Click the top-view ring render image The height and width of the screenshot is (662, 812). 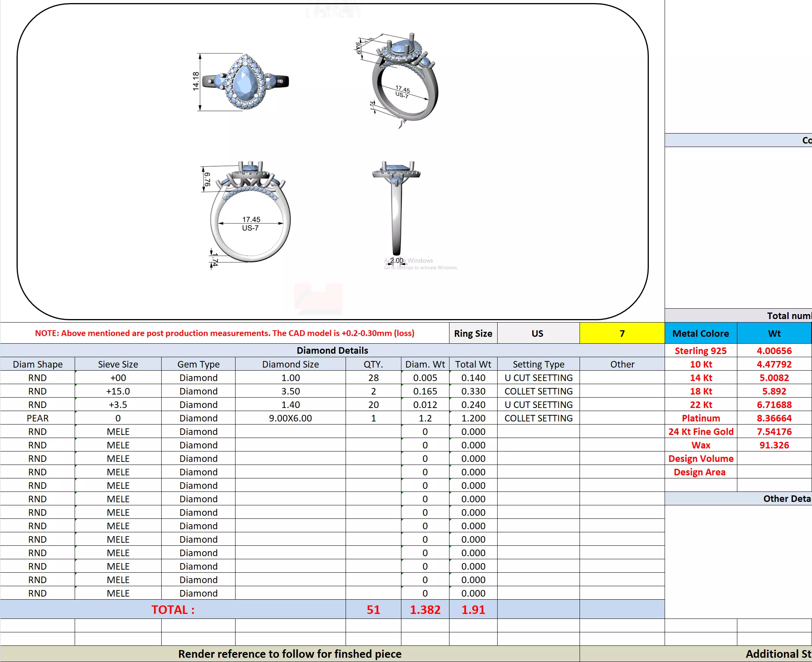pyautogui.click(x=245, y=82)
